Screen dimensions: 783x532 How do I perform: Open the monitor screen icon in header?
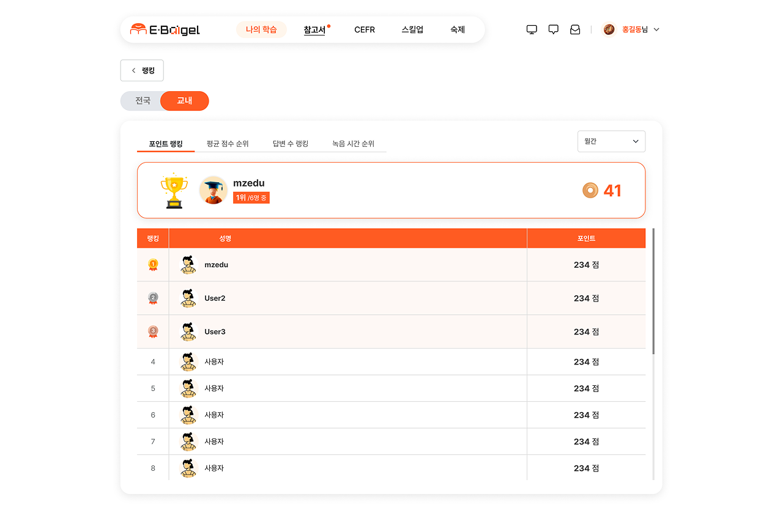tap(532, 29)
